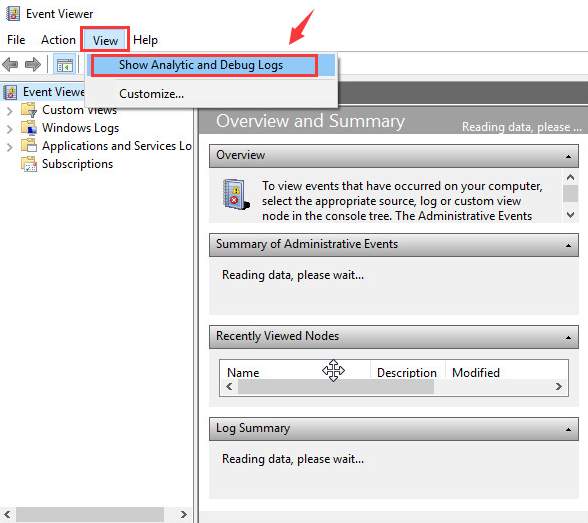The height and width of the screenshot is (523, 588).
Task: Click the console tree horizontal scrollbar thumb
Action: coord(90,514)
